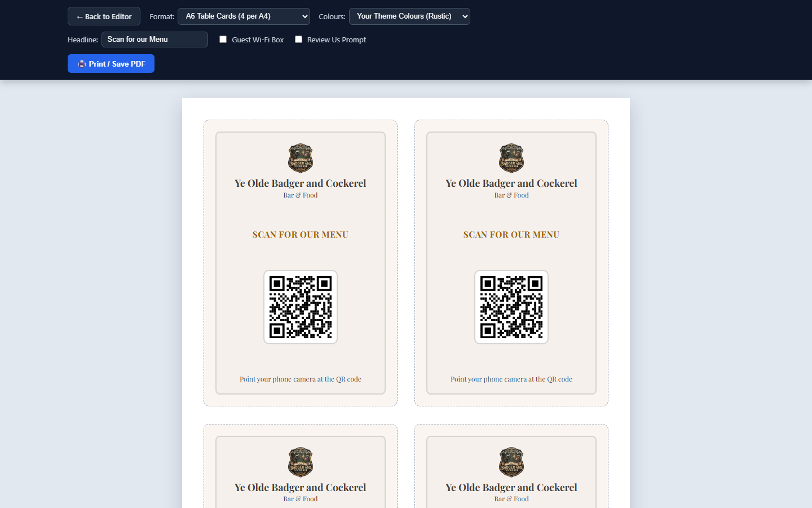Viewport: 812px width, 508px height.
Task: Click the phone camera caption on the top-left card
Action: point(301,379)
